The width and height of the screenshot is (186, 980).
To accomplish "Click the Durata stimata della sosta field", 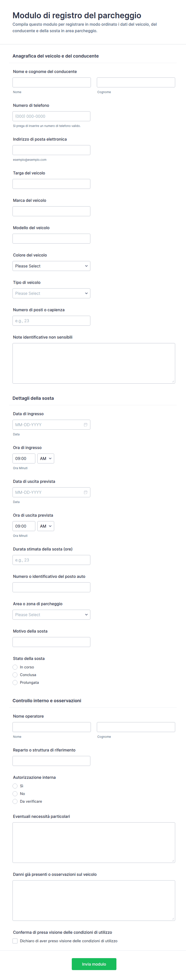I will (51, 560).
